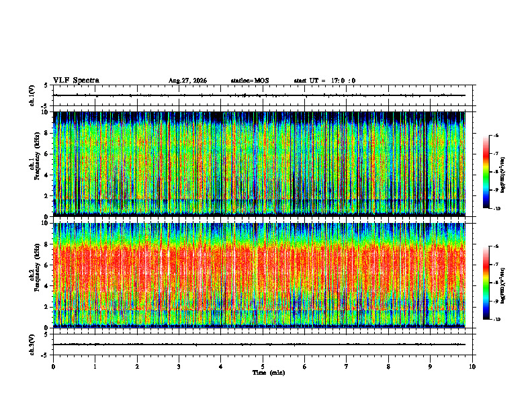Click the ch.1 spectrogram panel
The width and height of the screenshot is (532, 411).
[259, 164]
